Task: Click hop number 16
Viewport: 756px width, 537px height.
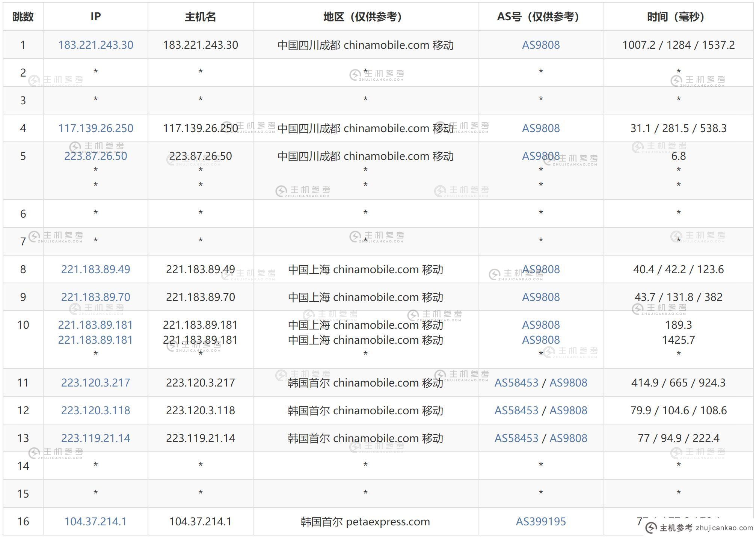Action: click(x=23, y=522)
